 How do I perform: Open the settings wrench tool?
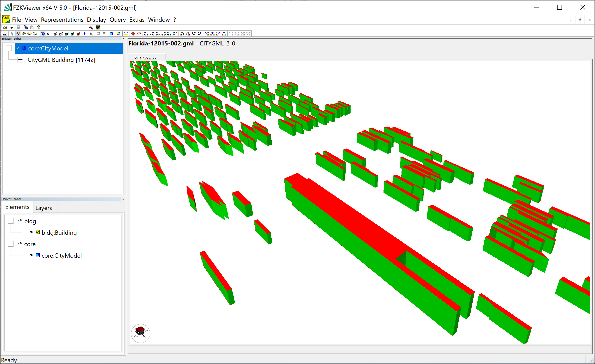(x=90, y=27)
